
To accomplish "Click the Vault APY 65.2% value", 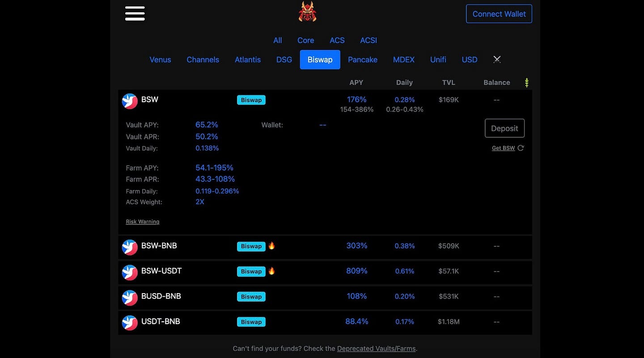I will (207, 125).
